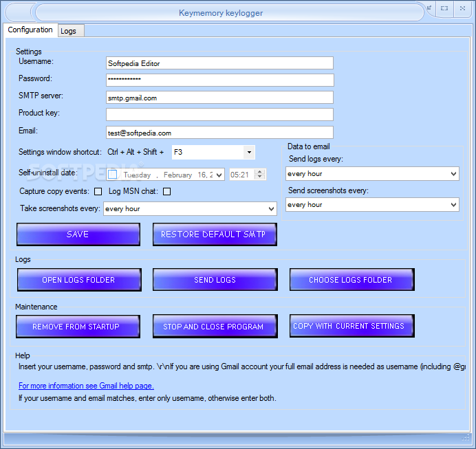476x449 pixels.
Task: Click CHOOSE LOGS FOLDER button
Action: (x=351, y=279)
